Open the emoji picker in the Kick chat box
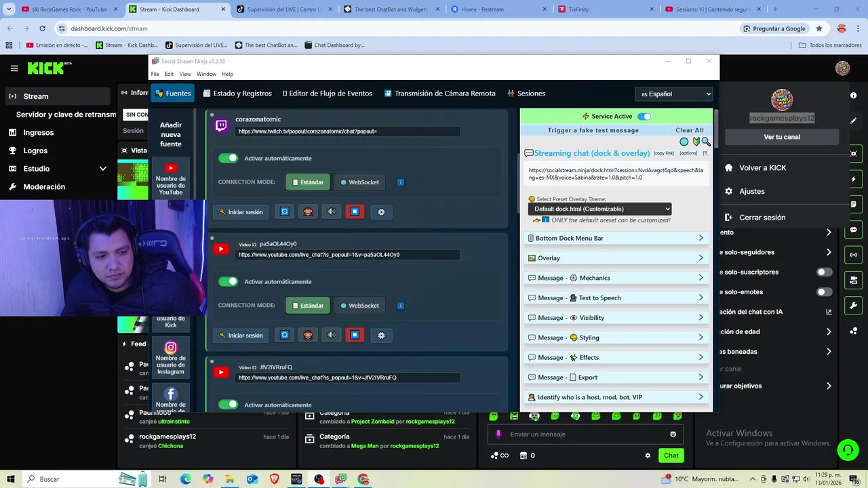This screenshot has height=488, width=868. click(x=673, y=434)
